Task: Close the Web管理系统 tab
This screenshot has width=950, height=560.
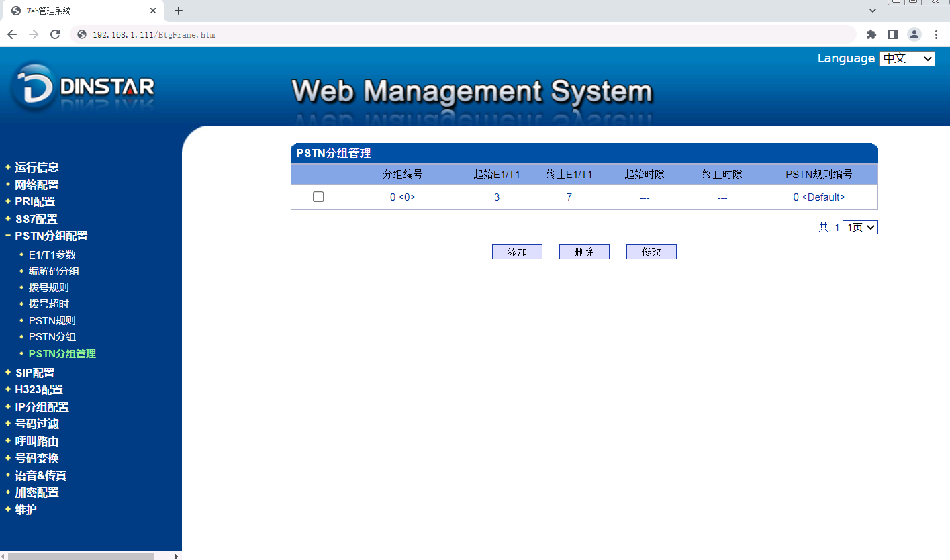Action: click(153, 11)
